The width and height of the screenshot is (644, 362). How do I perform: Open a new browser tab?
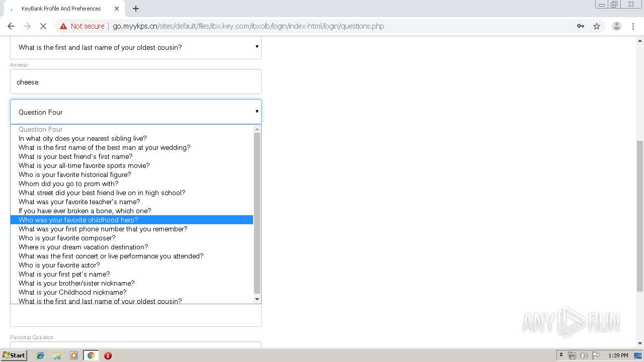pos(136,9)
